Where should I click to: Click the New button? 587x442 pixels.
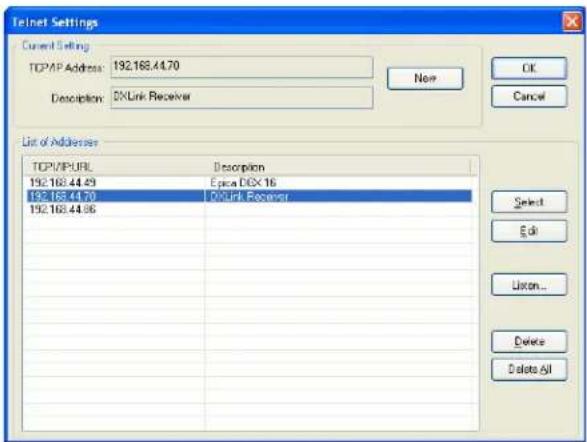coord(425,78)
